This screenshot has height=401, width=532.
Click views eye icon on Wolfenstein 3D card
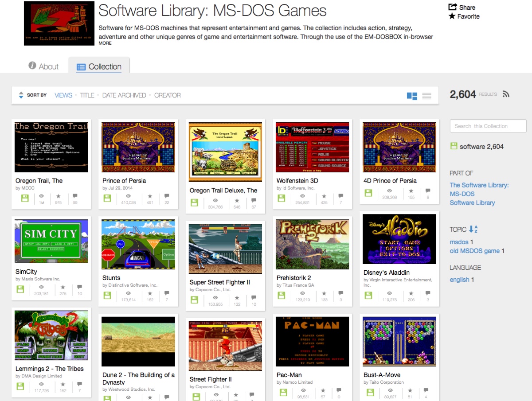pyautogui.click(x=303, y=196)
